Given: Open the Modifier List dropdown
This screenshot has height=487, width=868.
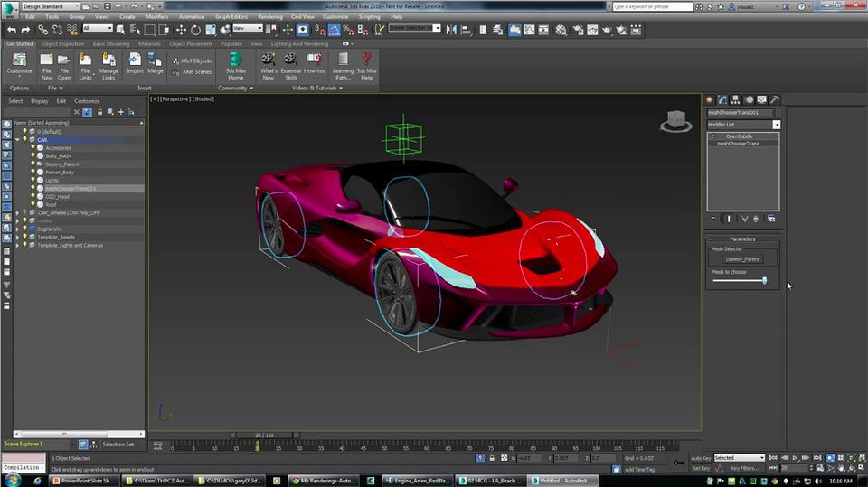Looking at the screenshot, I should [x=776, y=125].
